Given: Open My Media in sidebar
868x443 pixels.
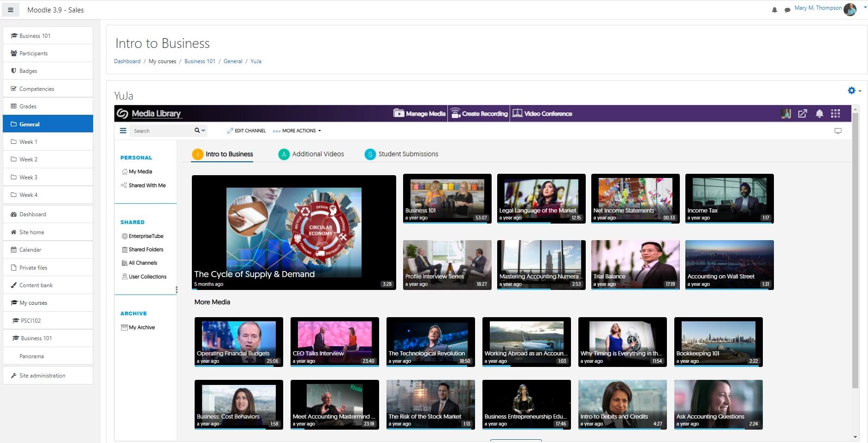Looking at the screenshot, I should pyautogui.click(x=137, y=171).
